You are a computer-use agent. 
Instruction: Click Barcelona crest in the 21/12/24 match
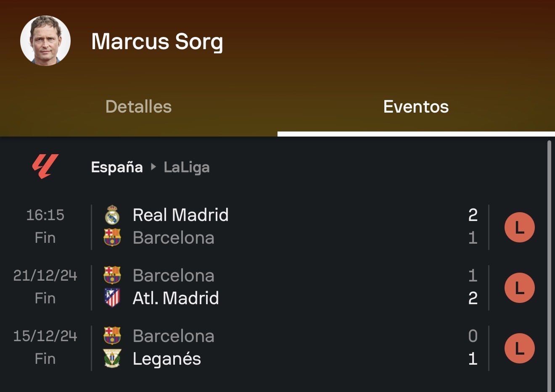click(112, 276)
